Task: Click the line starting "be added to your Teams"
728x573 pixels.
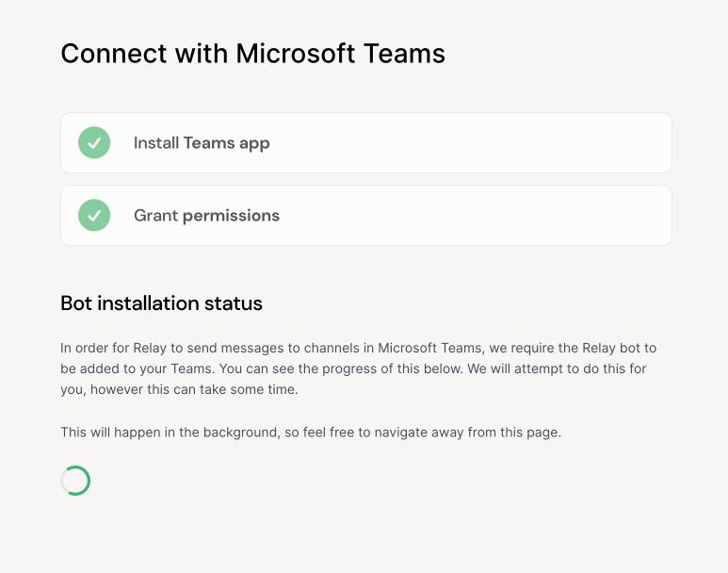Action: (353, 368)
